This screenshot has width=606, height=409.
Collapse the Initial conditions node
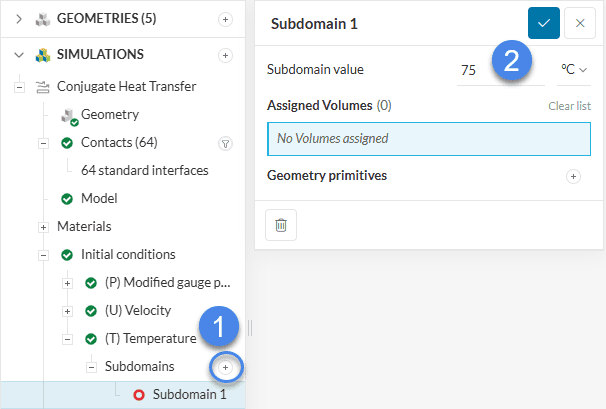pos(43,255)
